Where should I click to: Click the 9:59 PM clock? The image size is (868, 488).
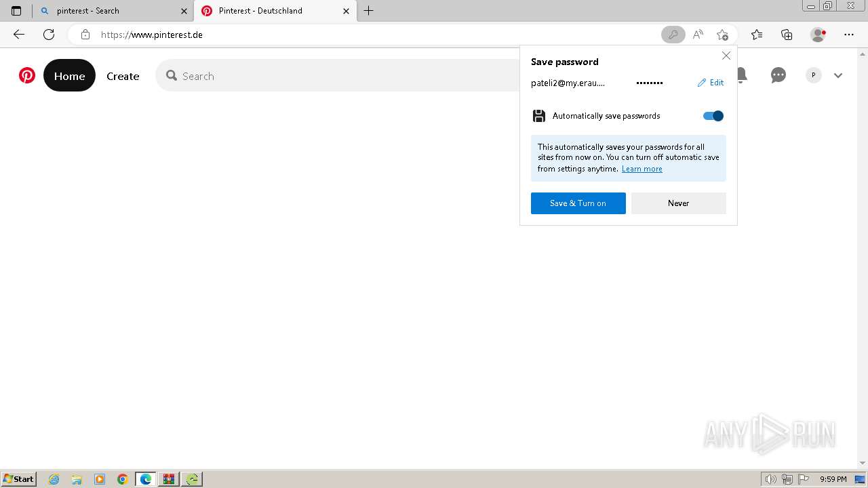point(833,479)
